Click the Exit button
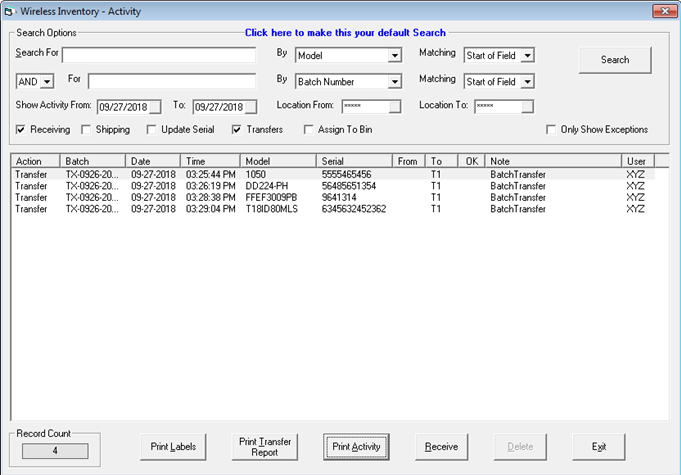Image resolution: width=681 pixels, height=475 pixels. [x=599, y=447]
